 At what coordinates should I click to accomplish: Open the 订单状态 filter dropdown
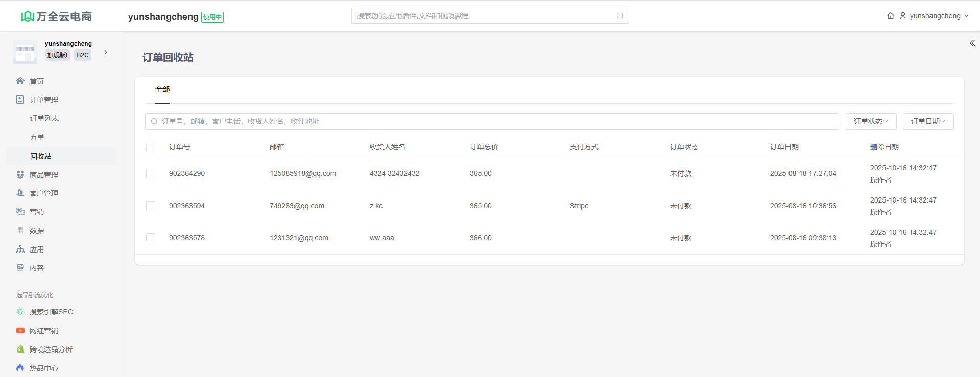click(871, 121)
